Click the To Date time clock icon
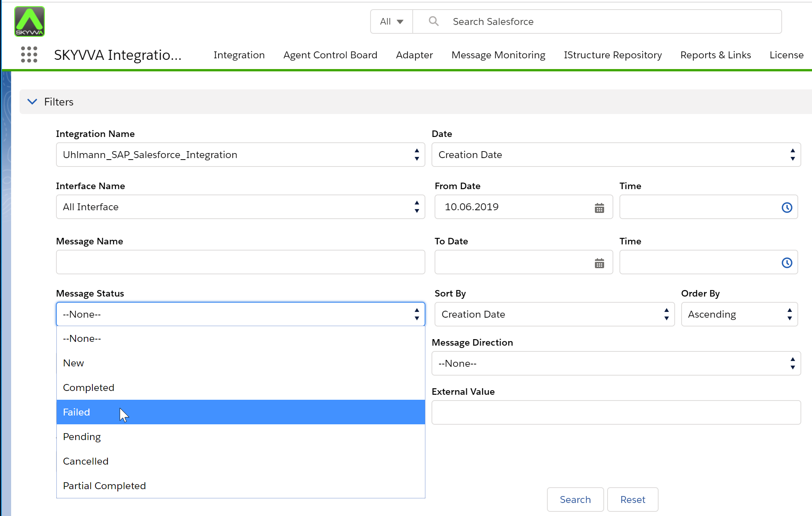 click(787, 263)
